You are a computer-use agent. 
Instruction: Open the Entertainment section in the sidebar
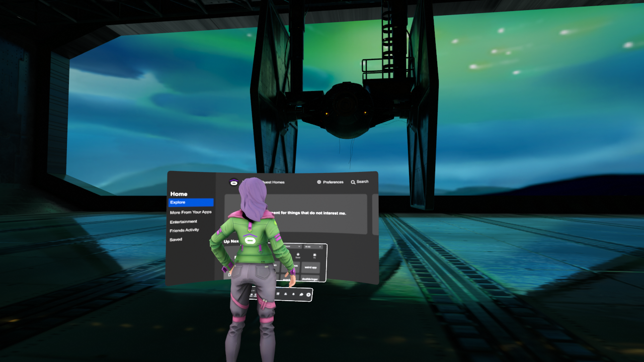click(184, 221)
